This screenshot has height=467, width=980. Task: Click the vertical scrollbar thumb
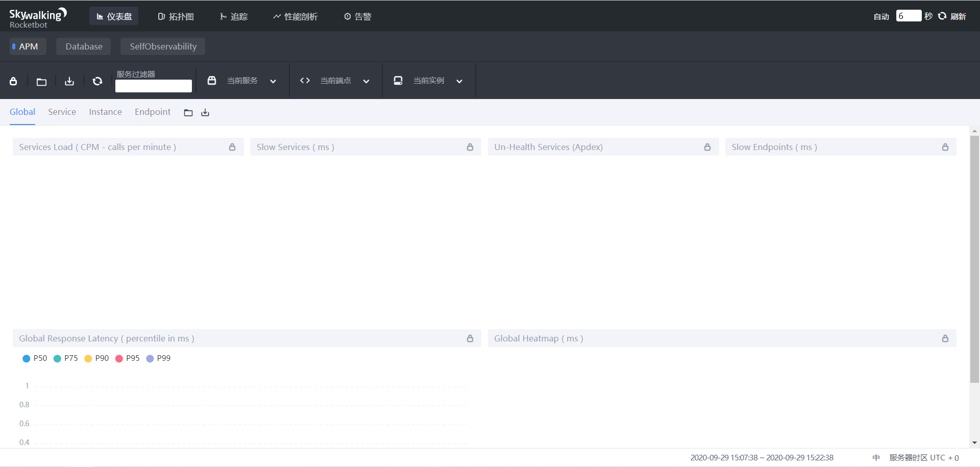point(974,259)
